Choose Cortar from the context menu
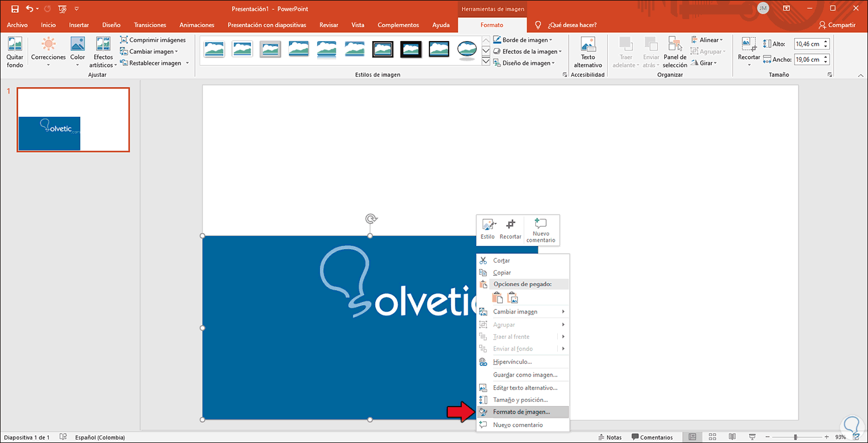868x443 pixels. click(x=523, y=260)
